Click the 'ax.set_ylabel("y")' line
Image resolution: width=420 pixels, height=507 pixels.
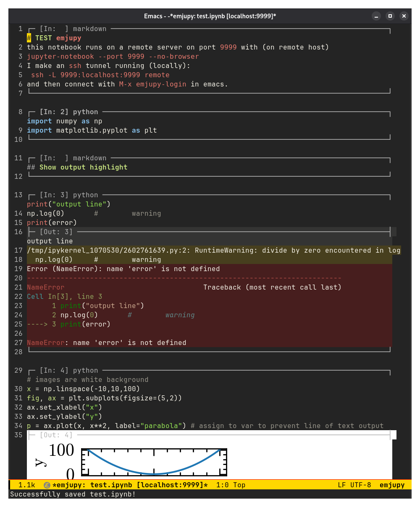point(65,417)
